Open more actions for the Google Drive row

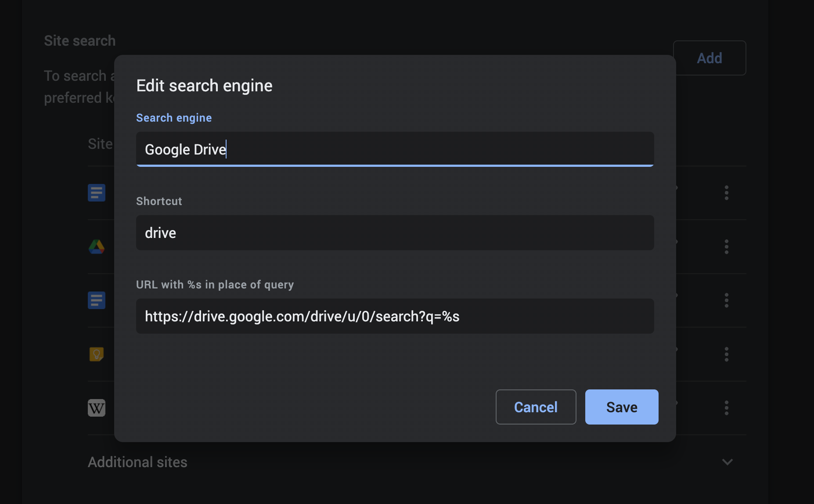coord(727,247)
